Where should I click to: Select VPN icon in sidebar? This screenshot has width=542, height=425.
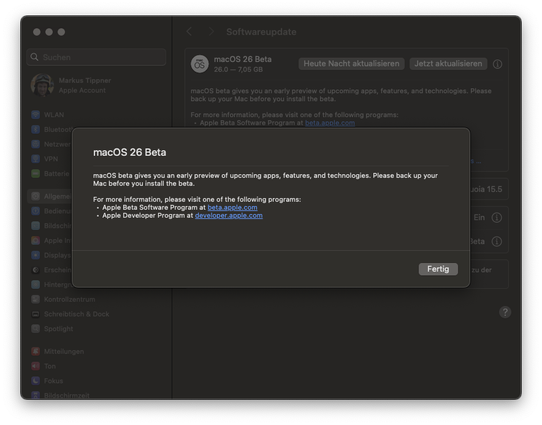35,159
